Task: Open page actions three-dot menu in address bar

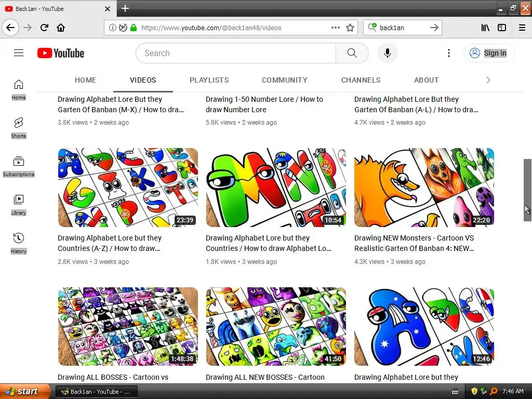Action: coord(335,28)
